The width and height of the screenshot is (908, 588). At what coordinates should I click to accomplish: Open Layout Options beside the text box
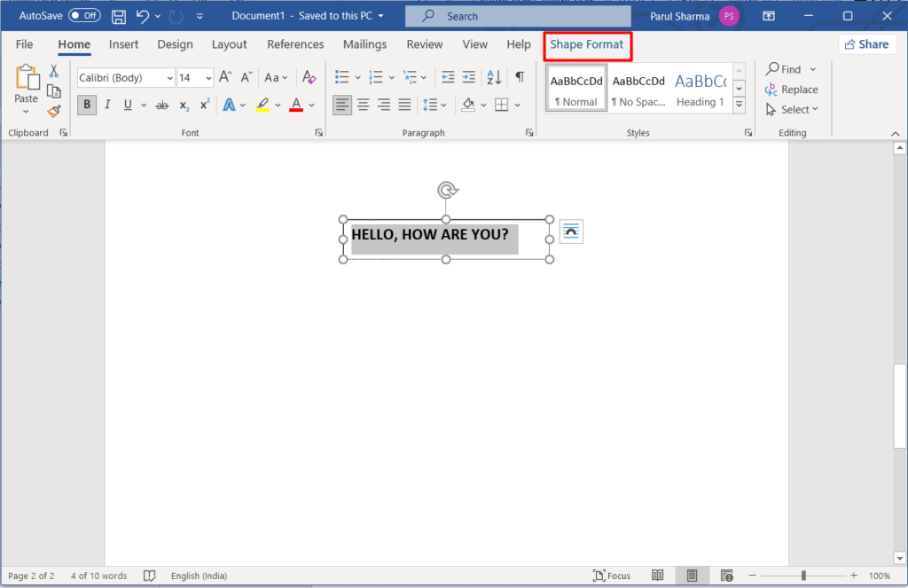[572, 231]
